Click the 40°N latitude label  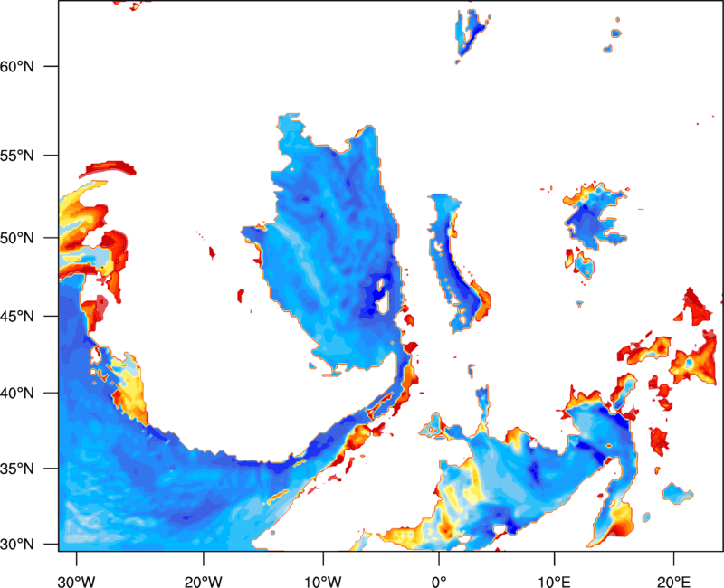17,394
